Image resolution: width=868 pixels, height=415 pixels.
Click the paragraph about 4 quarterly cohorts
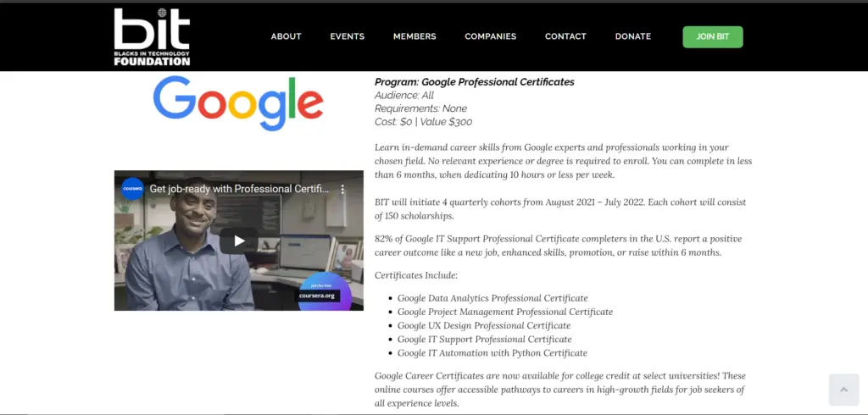[x=560, y=208]
